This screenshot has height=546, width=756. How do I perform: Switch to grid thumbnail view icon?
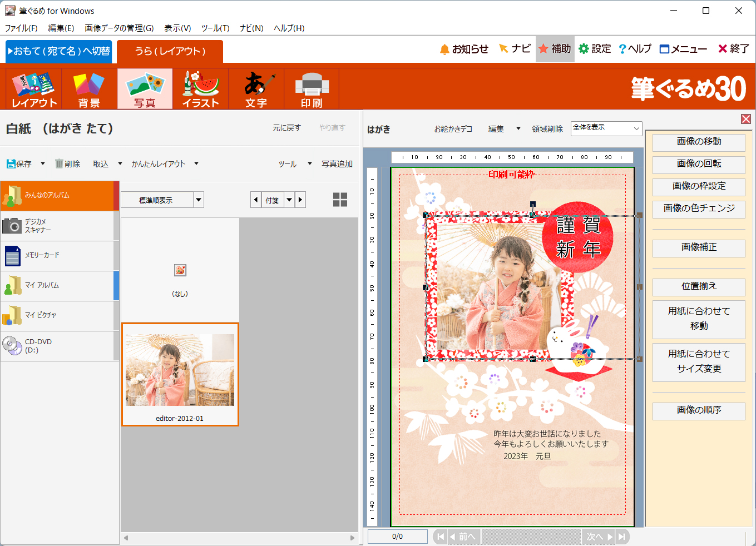340,200
